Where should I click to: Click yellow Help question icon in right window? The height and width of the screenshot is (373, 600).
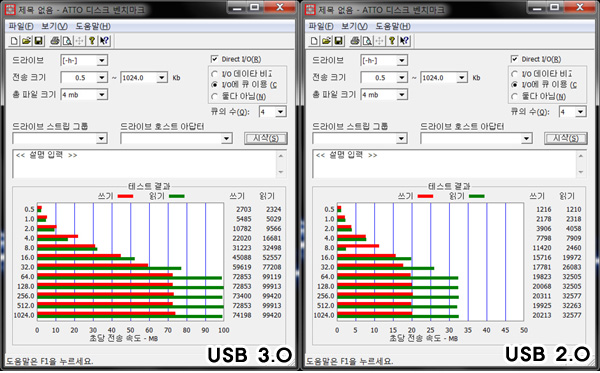coord(392,41)
